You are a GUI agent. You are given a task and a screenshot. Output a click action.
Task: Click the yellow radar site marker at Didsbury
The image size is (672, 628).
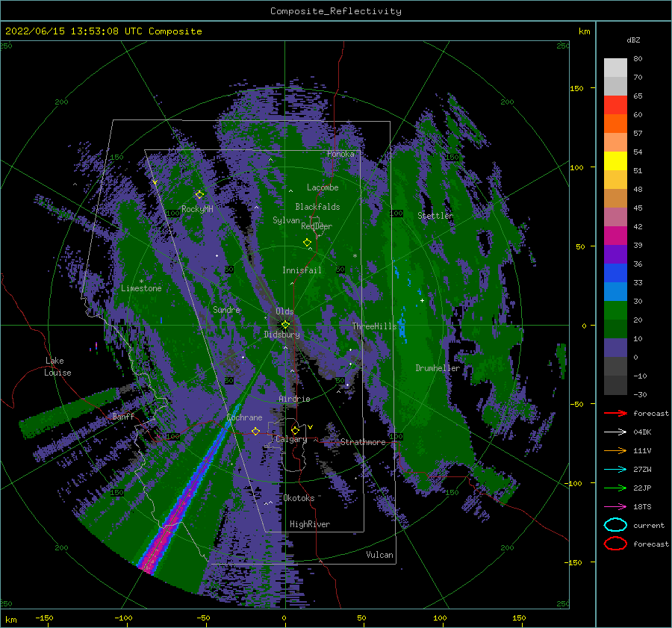point(285,325)
